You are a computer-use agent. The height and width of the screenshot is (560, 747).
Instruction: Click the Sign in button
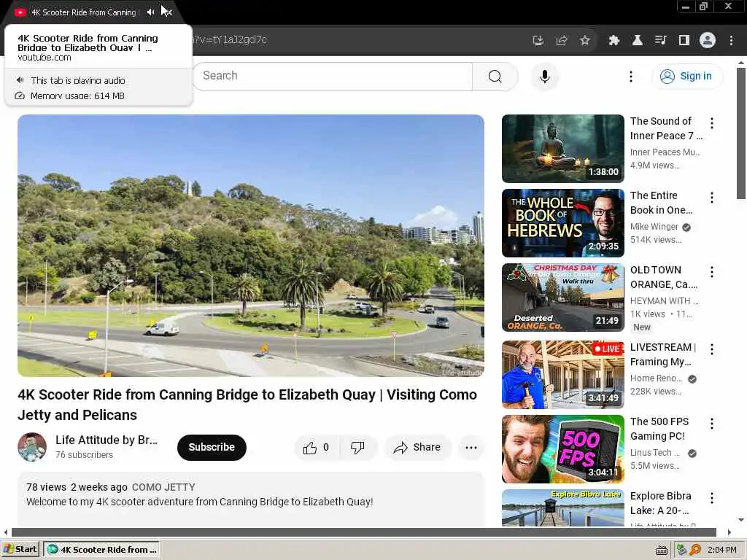(x=686, y=76)
